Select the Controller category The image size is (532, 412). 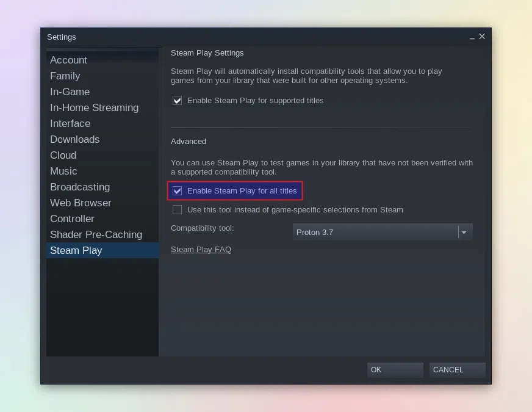coord(102,219)
